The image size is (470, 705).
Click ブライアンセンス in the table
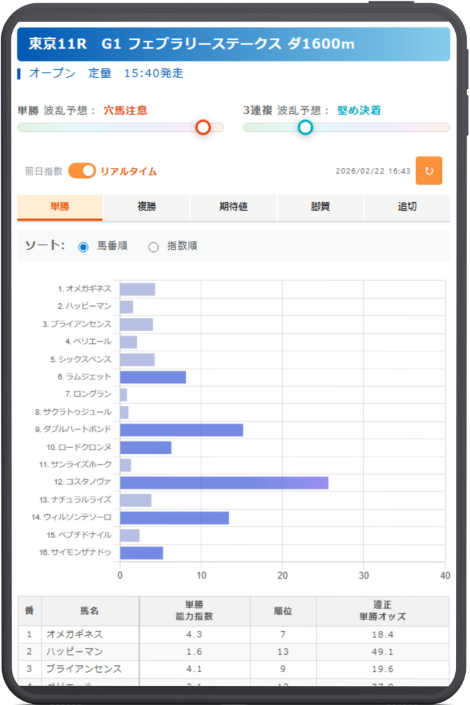[x=84, y=669]
